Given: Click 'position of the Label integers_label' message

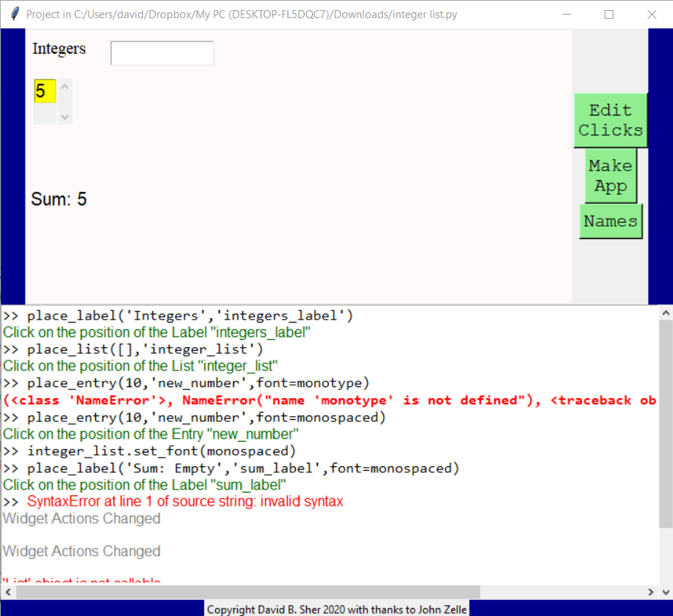Looking at the screenshot, I should (x=157, y=333).
